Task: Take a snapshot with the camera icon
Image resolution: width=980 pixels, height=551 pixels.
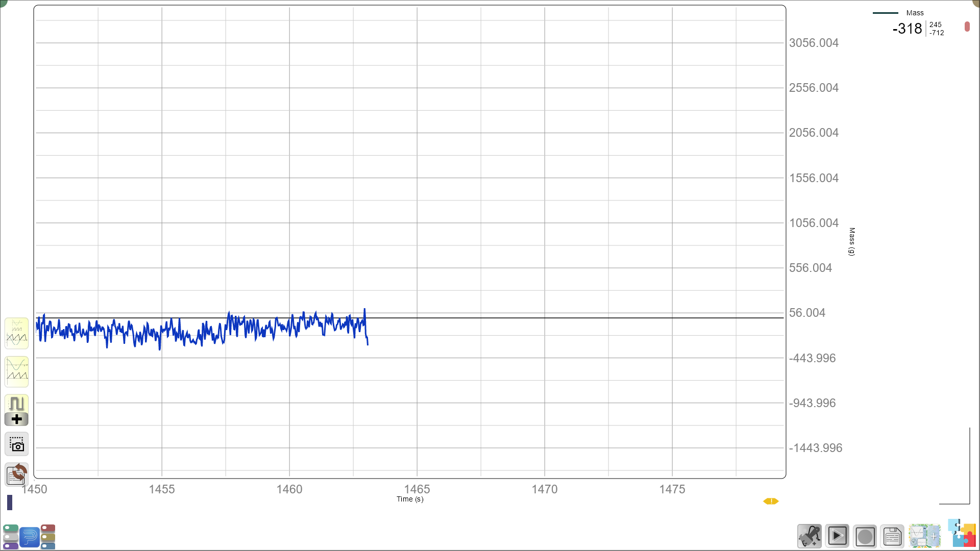Action: tap(16, 444)
